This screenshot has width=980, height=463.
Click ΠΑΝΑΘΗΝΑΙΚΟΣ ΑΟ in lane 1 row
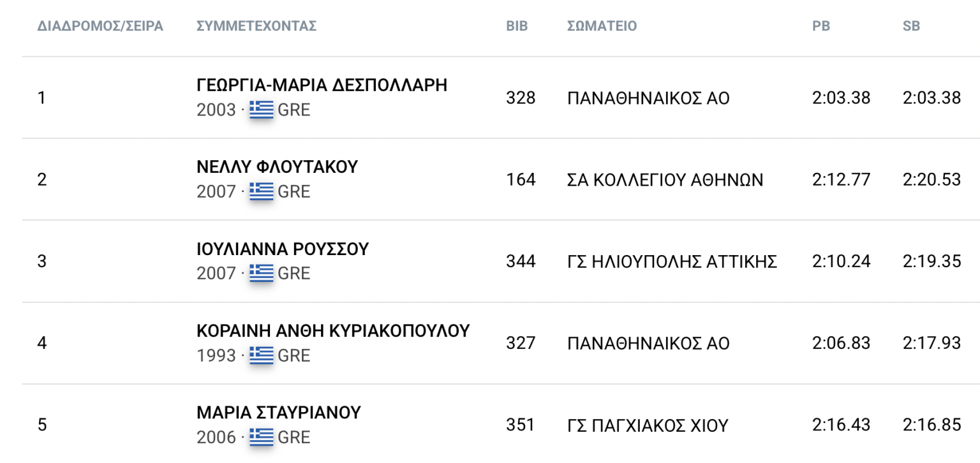tap(648, 98)
